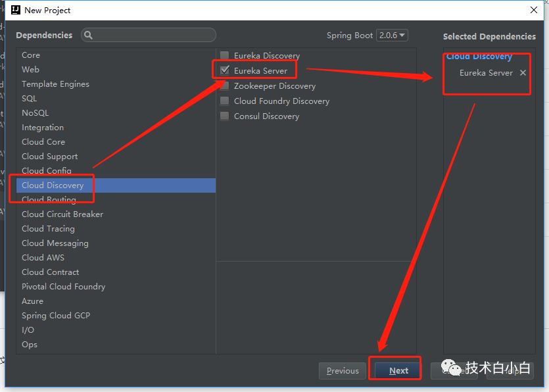
Task: Enable the Eureka Discovery checkbox
Action: [224, 56]
